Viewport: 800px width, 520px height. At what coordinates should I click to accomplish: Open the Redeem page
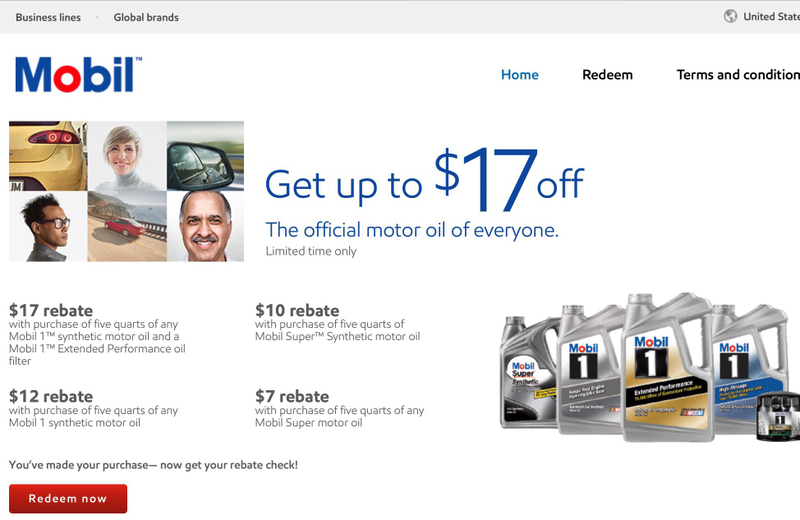[x=607, y=75]
